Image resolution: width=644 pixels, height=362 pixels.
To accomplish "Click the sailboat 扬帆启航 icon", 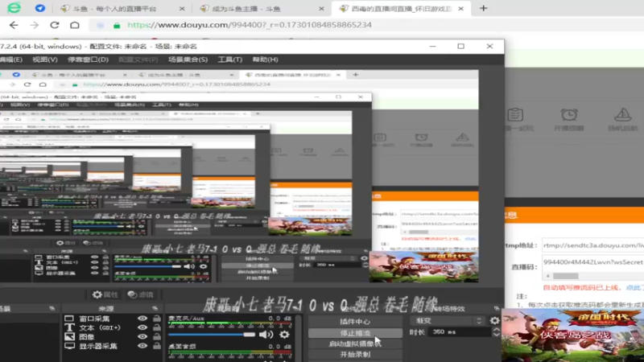I will point(622,115).
